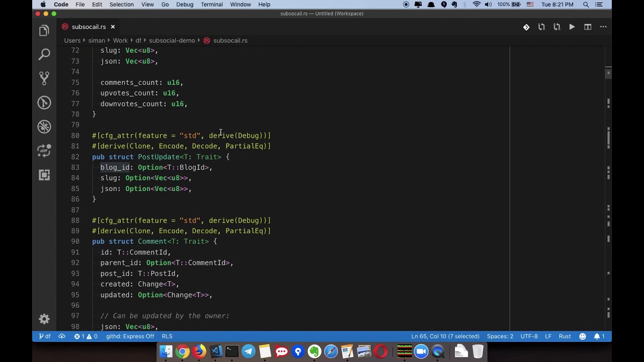Click the git diamond icon in editor toolbar
Image resolution: width=644 pixels, height=362 pixels.
(x=526, y=27)
